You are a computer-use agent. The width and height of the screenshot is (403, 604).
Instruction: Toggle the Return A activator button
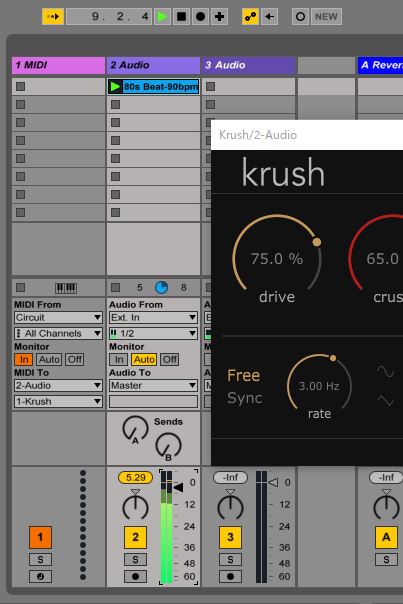386,537
